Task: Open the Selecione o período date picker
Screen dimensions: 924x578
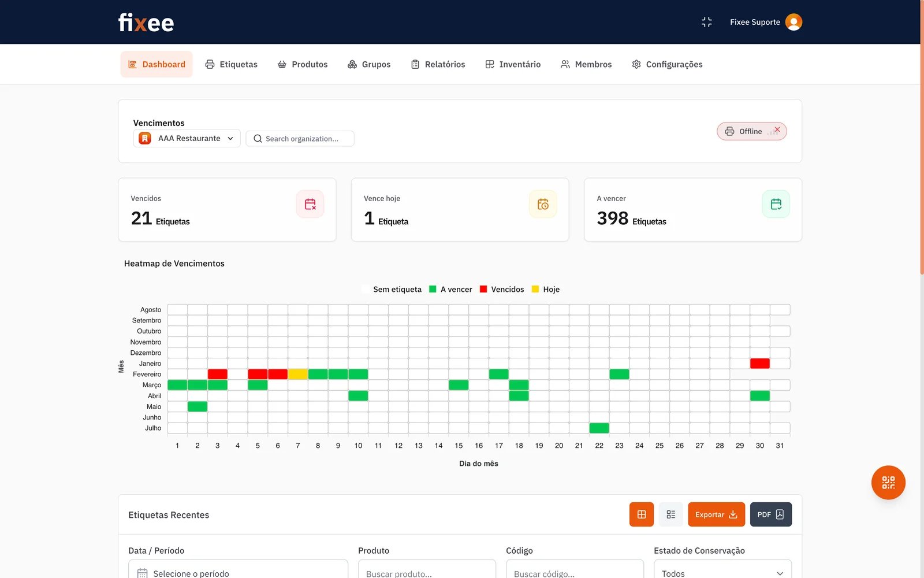Action: point(238,572)
